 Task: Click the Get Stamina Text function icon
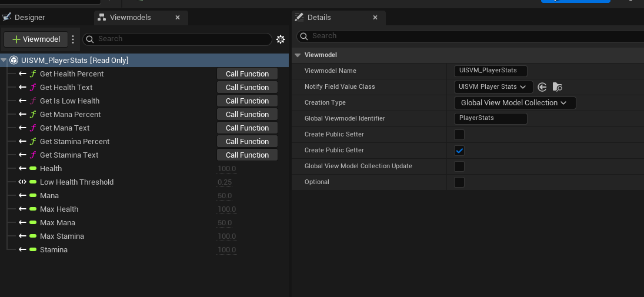tap(33, 155)
